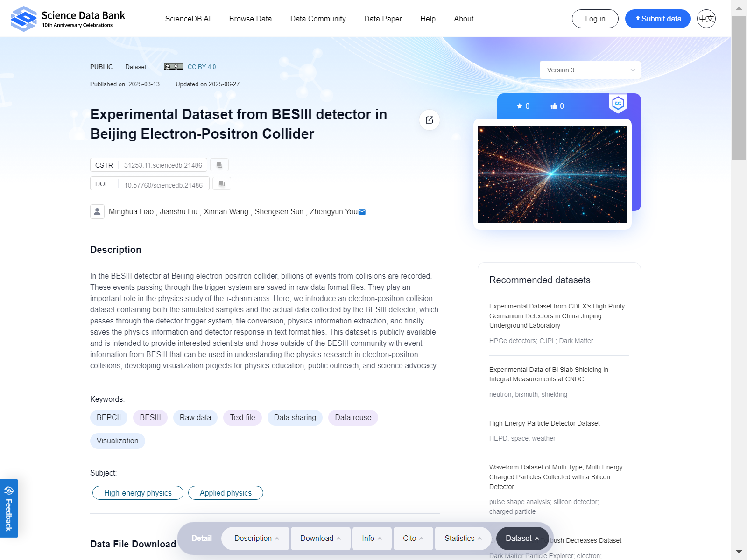
Task: Click the Log in button
Action: pyautogui.click(x=595, y=19)
